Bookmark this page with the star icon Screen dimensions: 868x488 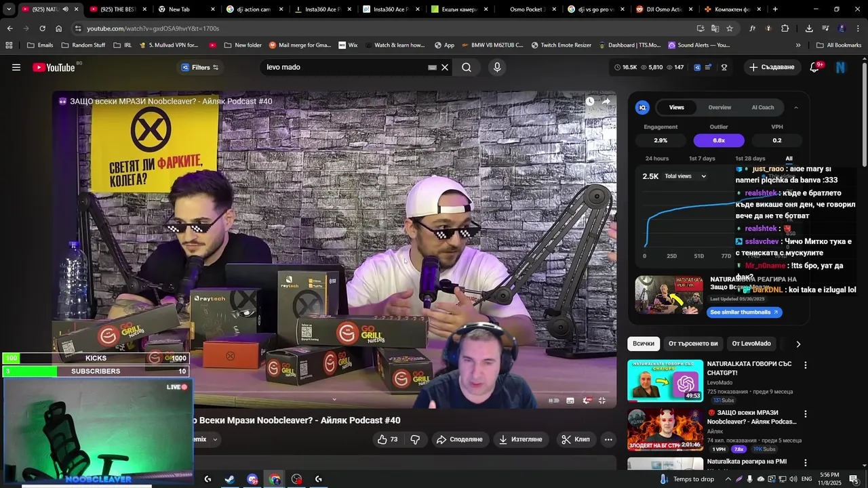click(730, 28)
